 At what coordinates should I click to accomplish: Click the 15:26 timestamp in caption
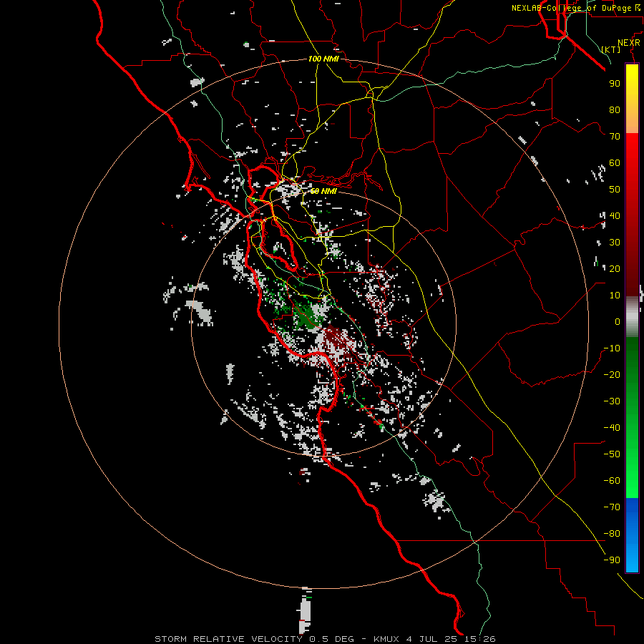[480, 639]
